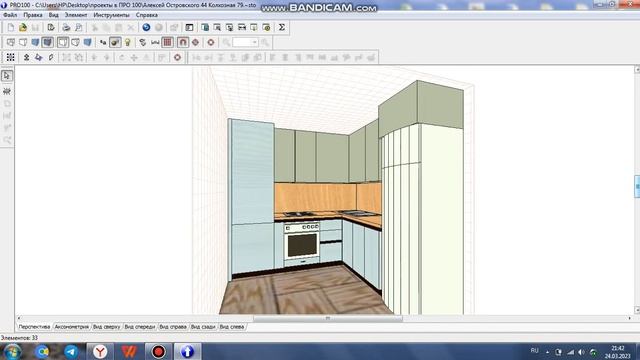This screenshot has width=640, height=360.
Task: Undo with the blue round arrow icon
Action: (146, 27)
